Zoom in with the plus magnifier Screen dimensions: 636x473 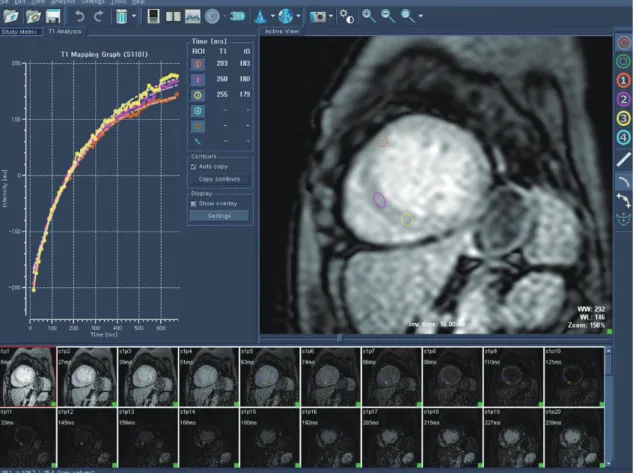(369, 16)
